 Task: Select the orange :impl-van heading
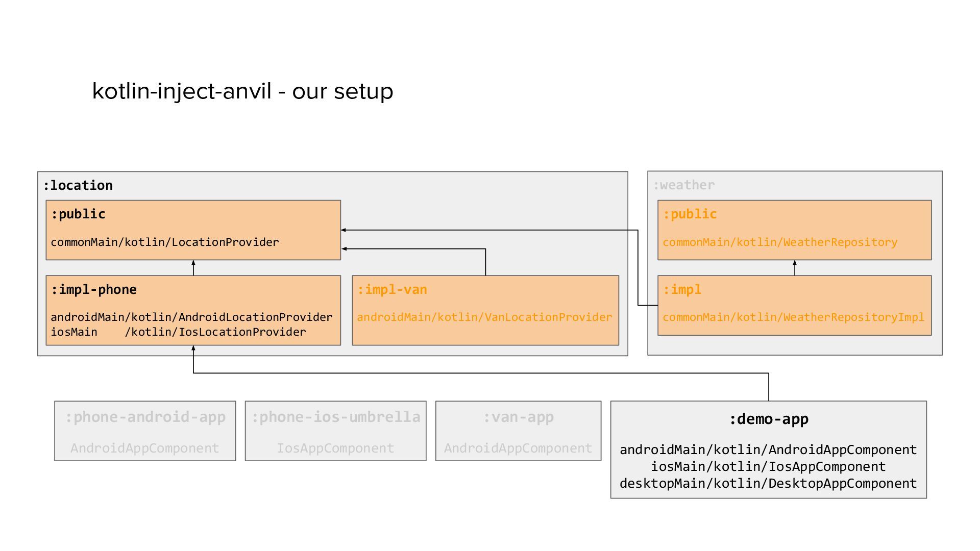tap(392, 289)
